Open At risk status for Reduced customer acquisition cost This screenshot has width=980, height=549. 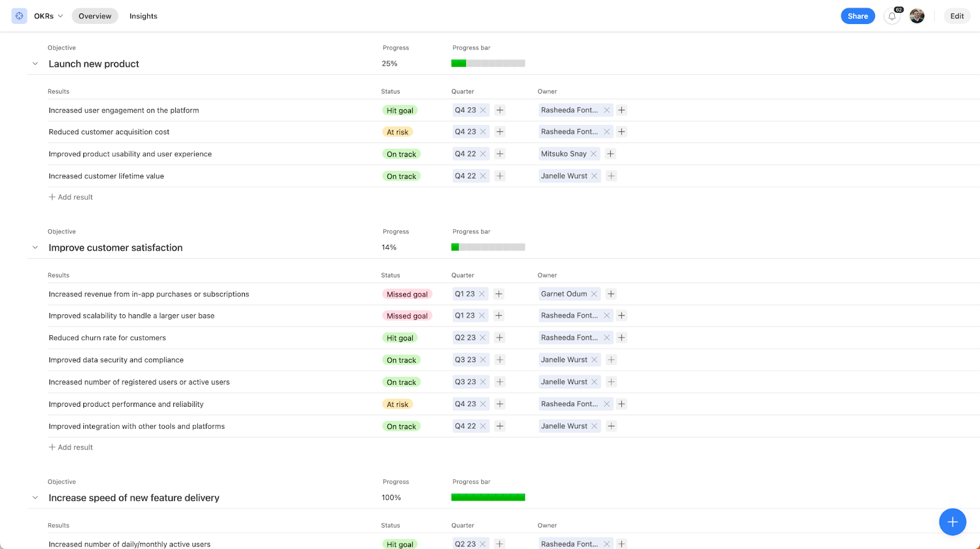tap(398, 132)
